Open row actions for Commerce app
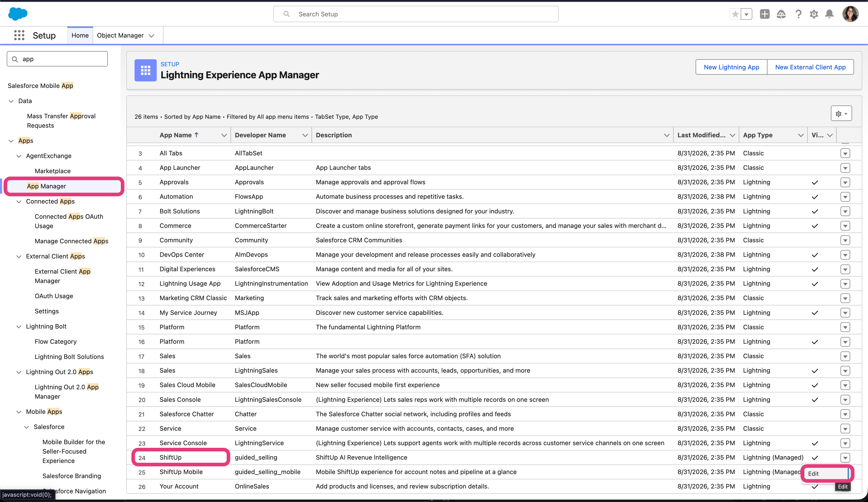Viewport: 868px width, 502px height. pyautogui.click(x=845, y=226)
